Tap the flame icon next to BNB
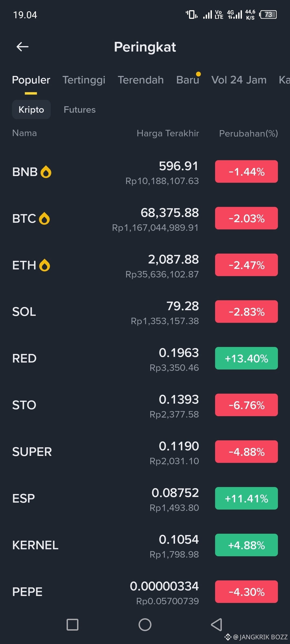The image size is (290, 644). coord(46,172)
